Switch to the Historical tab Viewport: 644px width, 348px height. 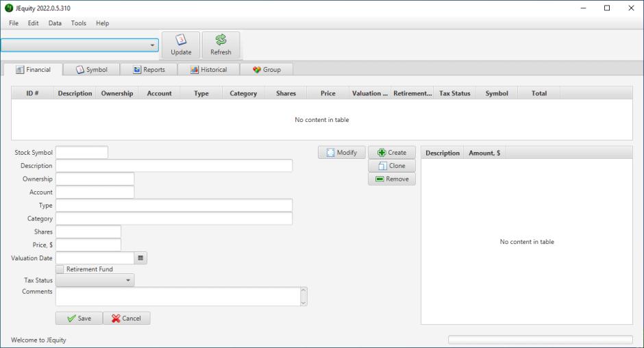208,69
